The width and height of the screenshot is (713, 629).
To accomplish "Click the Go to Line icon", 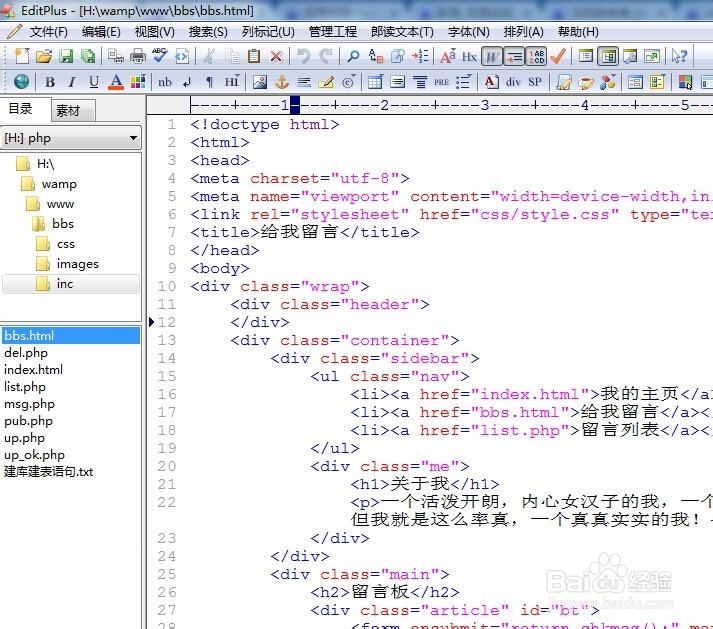I will tap(420, 56).
